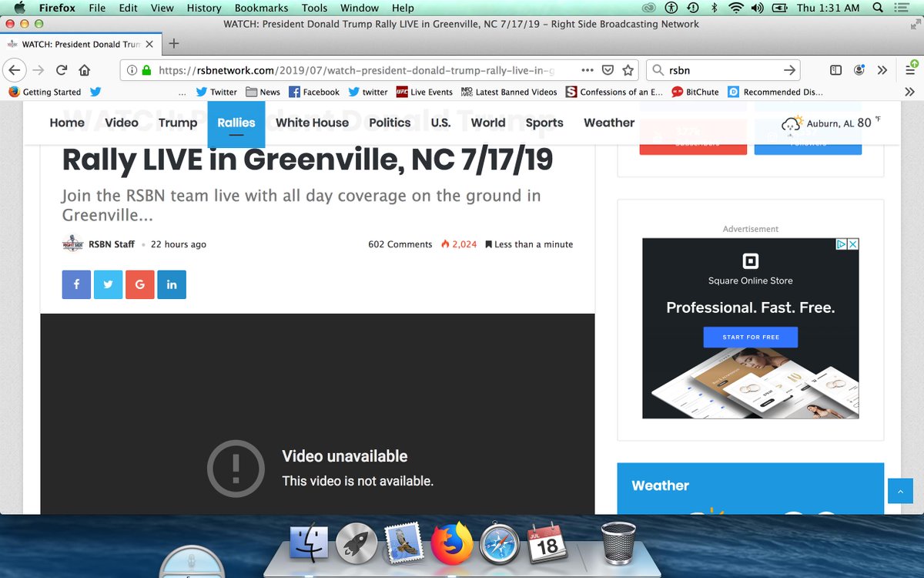Click the scroll-to-top arrow button
The height and width of the screenshot is (578, 924).
pos(900,491)
